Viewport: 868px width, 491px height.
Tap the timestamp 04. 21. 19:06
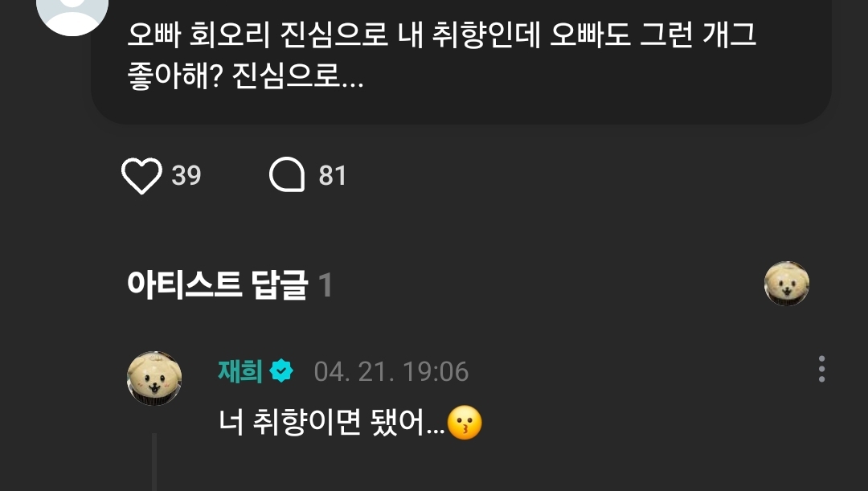391,371
